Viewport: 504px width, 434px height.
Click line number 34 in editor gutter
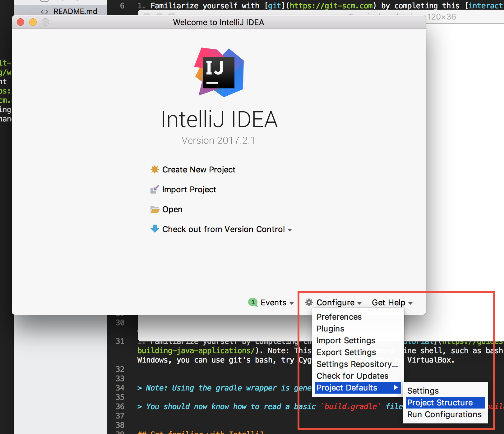coord(120,388)
